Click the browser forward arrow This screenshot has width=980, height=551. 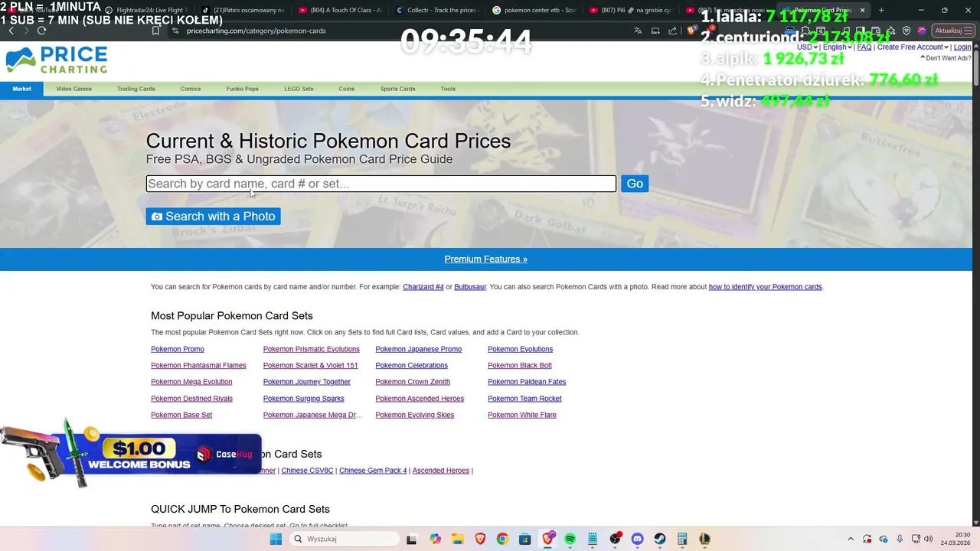click(x=26, y=31)
